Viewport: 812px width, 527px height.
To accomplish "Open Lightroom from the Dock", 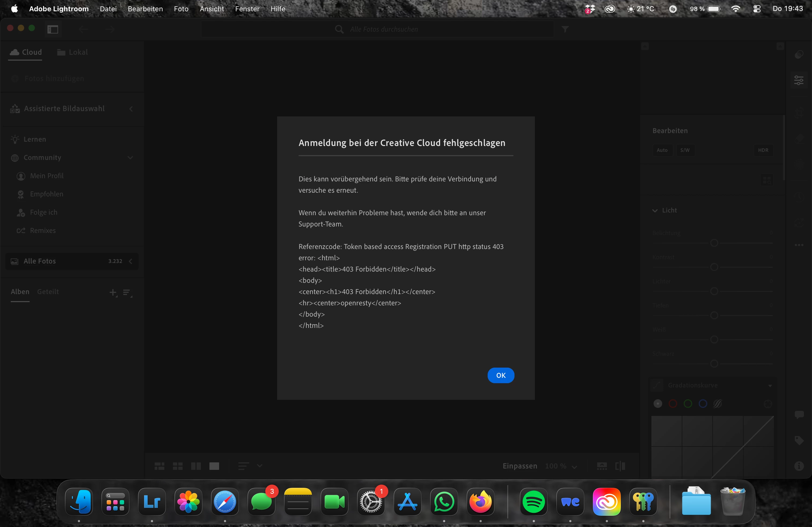I will pyautogui.click(x=152, y=502).
